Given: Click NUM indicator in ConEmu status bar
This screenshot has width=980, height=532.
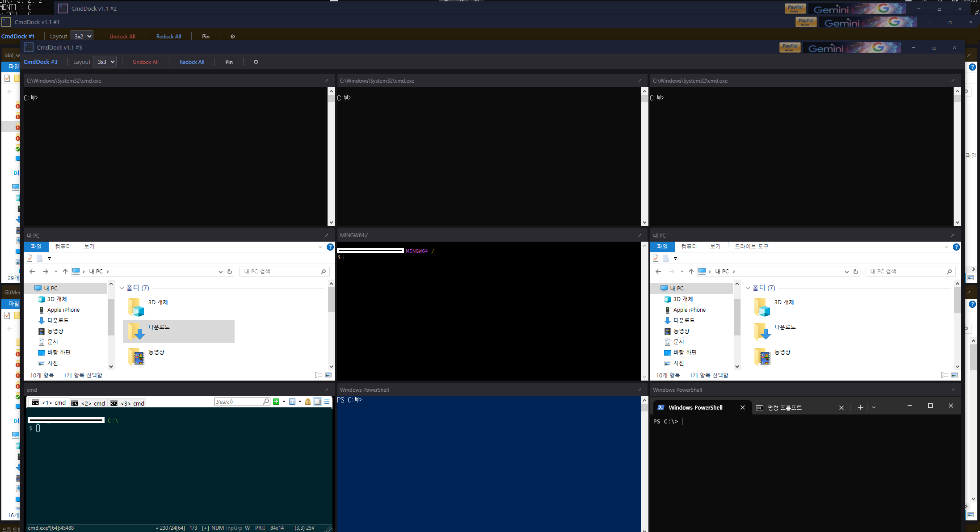Looking at the screenshot, I should tap(218, 528).
